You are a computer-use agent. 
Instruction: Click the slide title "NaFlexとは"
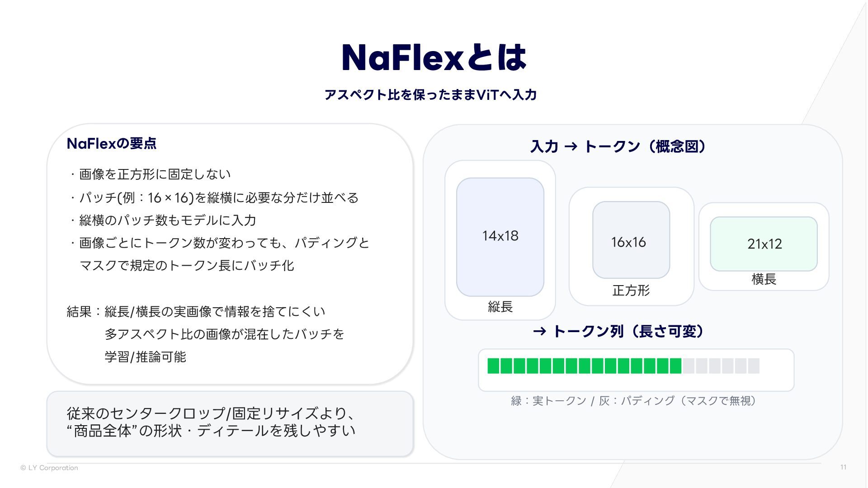pyautogui.click(x=434, y=57)
